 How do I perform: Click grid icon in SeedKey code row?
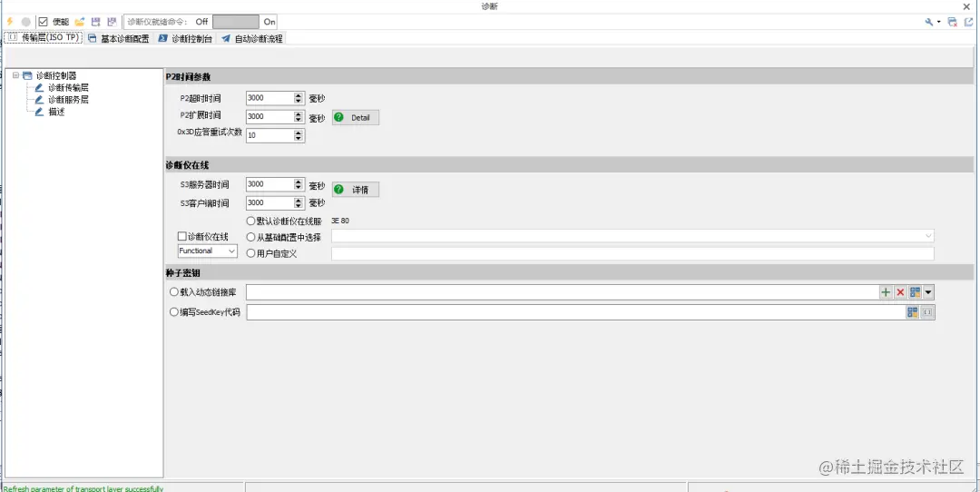pos(913,312)
